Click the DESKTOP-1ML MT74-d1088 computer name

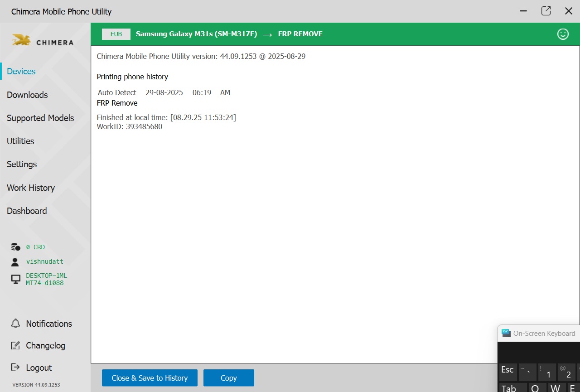pyautogui.click(x=47, y=279)
